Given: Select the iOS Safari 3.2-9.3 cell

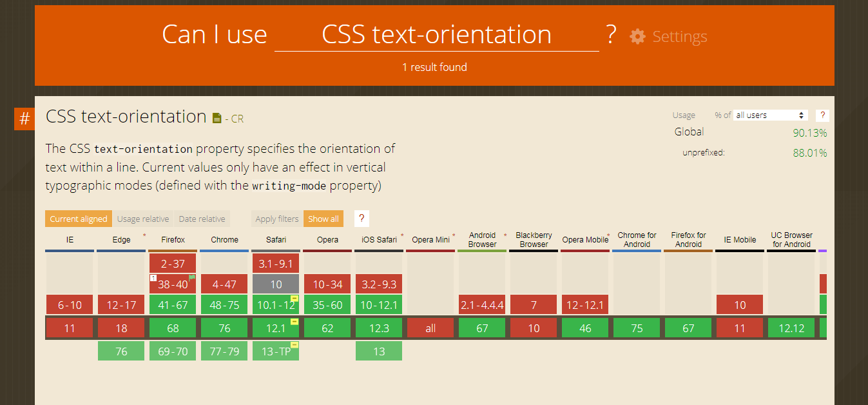Looking at the screenshot, I should tap(379, 284).
